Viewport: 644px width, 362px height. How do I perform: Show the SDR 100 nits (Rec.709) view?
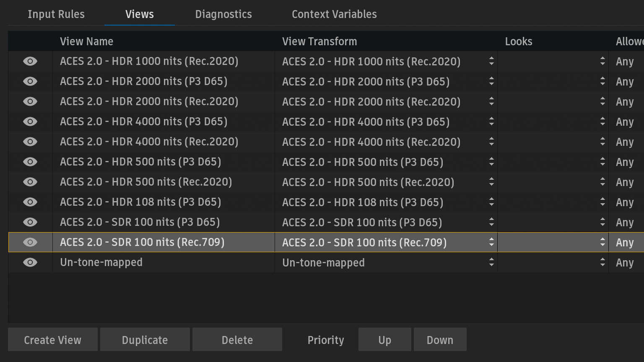(30, 243)
